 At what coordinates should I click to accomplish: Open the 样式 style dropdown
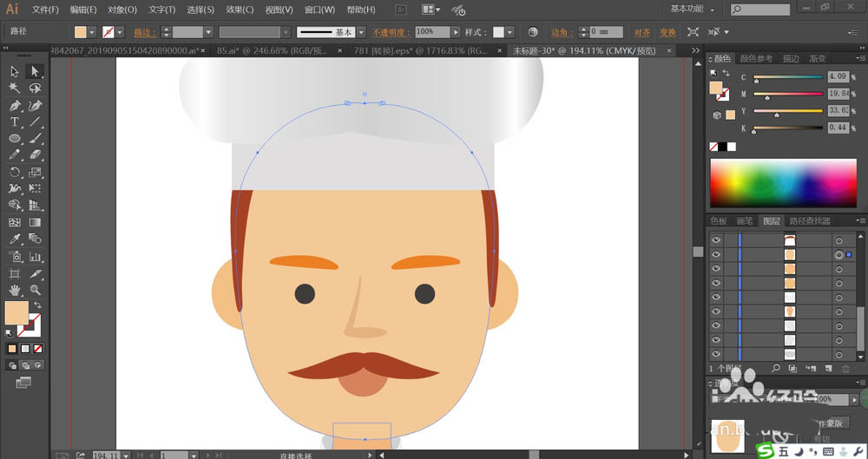click(x=510, y=32)
